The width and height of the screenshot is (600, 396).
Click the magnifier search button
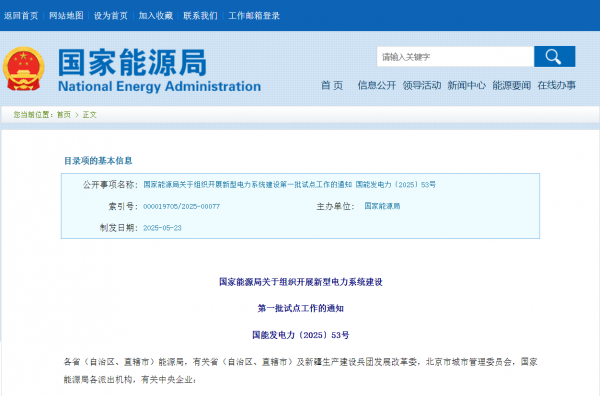(554, 57)
